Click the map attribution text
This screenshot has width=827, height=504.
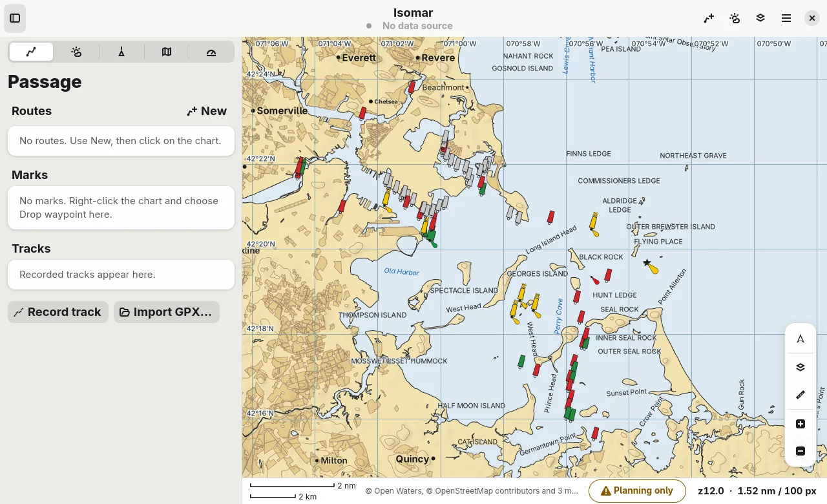point(472,491)
